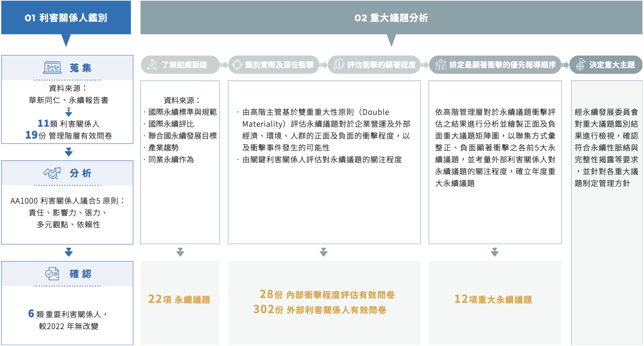Select the 01 利害關係人鑑別 header
This screenshot has height=346, width=644.
[66, 17]
